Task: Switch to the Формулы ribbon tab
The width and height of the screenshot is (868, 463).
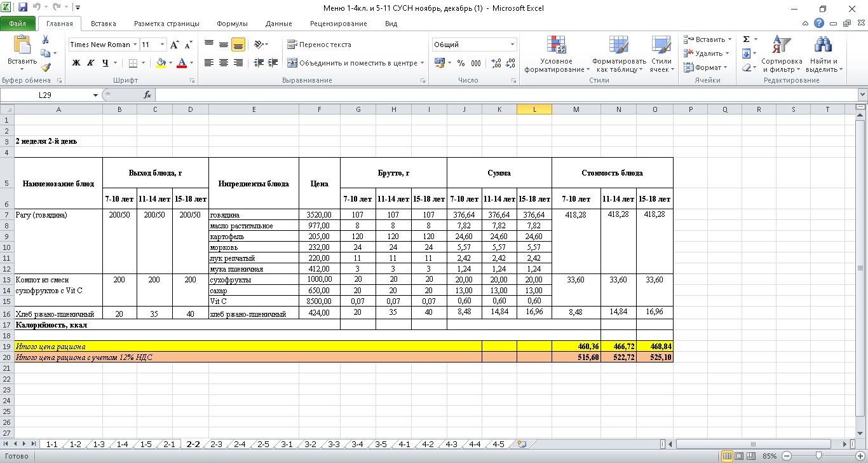Action: point(232,24)
